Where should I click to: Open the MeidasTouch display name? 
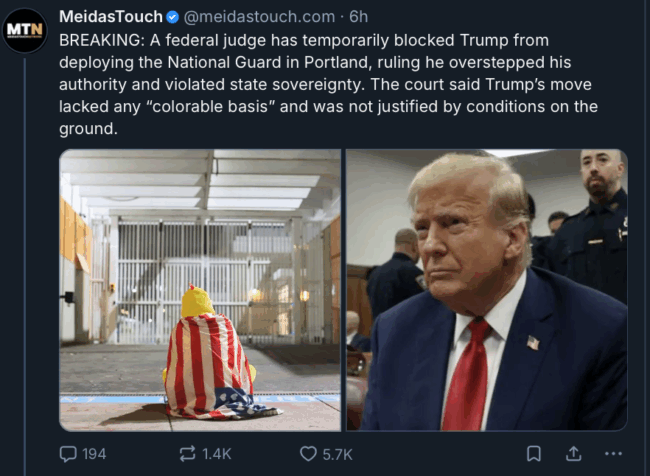pyautogui.click(x=111, y=17)
